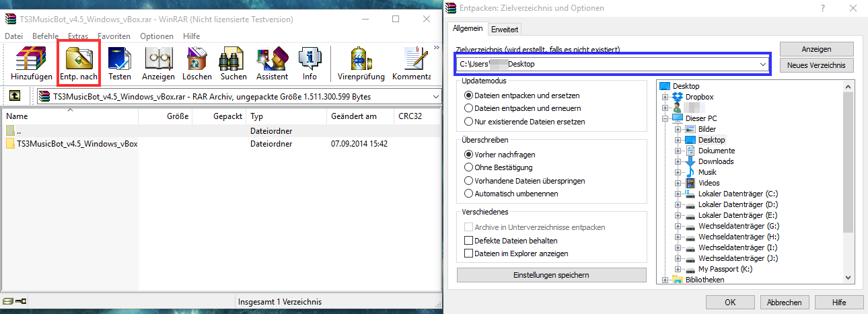The height and width of the screenshot is (314, 868).
Task: Click the help question mark in dialog title
Action: [822, 8]
